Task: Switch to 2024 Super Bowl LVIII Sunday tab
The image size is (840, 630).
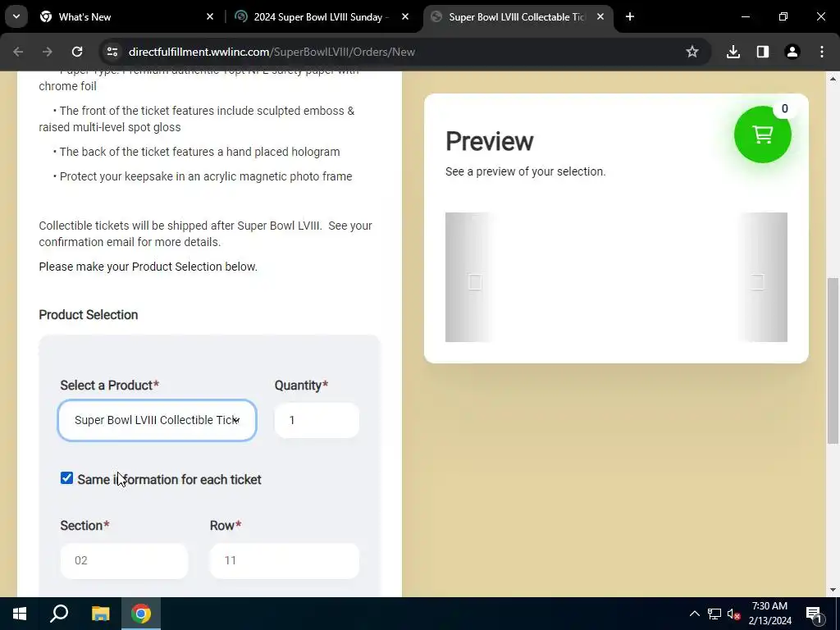Action: [x=322, y=17]
